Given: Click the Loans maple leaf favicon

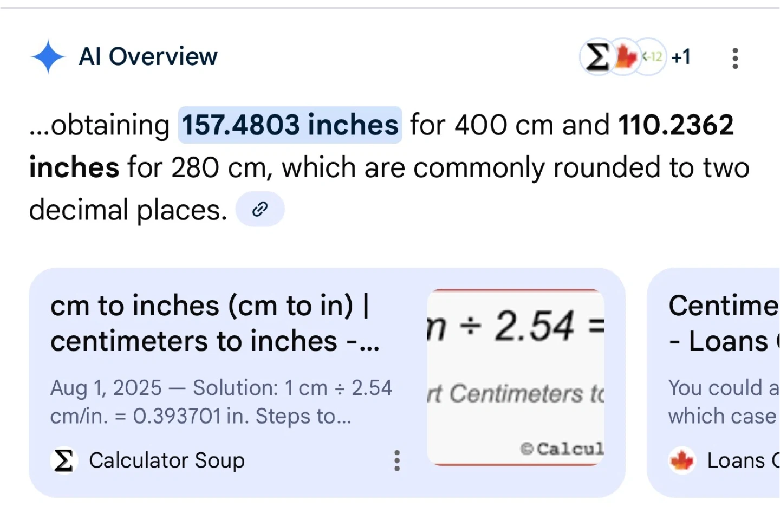Looking at the screenshot, I should click(x=682, y=460).
